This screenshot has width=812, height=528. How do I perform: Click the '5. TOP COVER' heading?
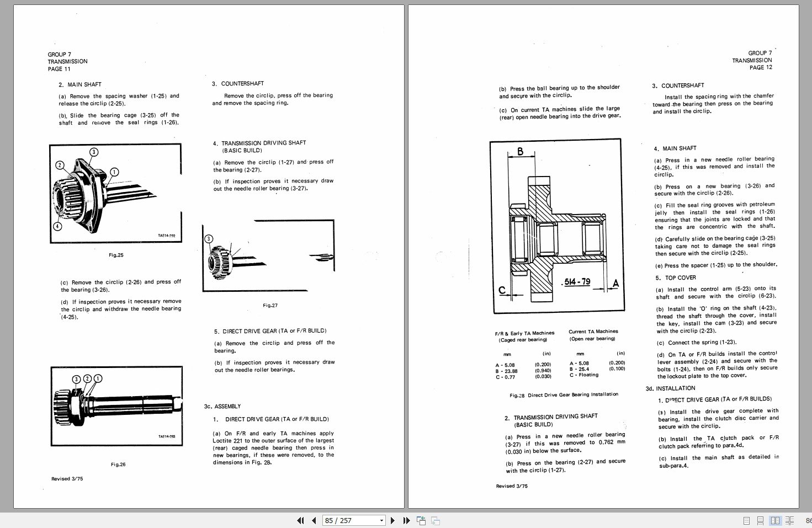[676, 278]
